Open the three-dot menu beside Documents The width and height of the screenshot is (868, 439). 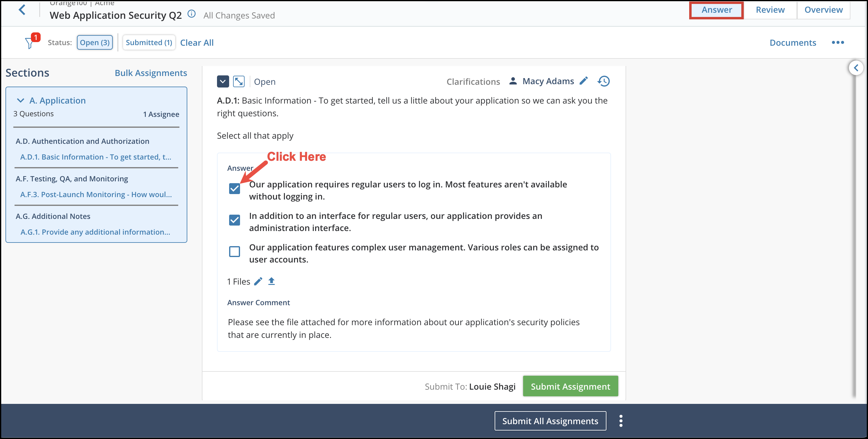[x=838, y=42]
